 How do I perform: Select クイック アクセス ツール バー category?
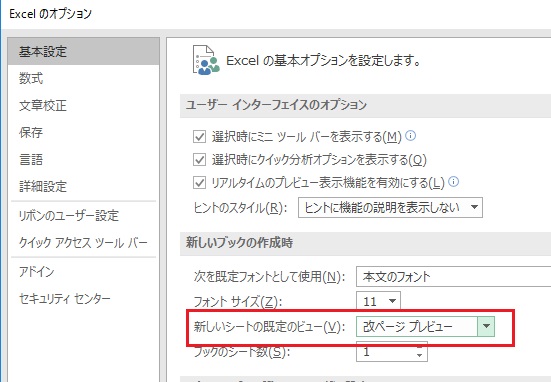point(84,242)
